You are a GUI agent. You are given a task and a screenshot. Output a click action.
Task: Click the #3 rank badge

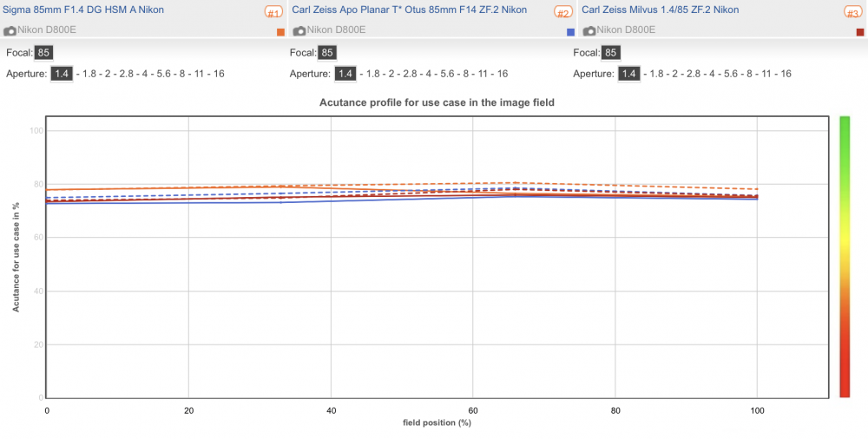pos(853,13)
